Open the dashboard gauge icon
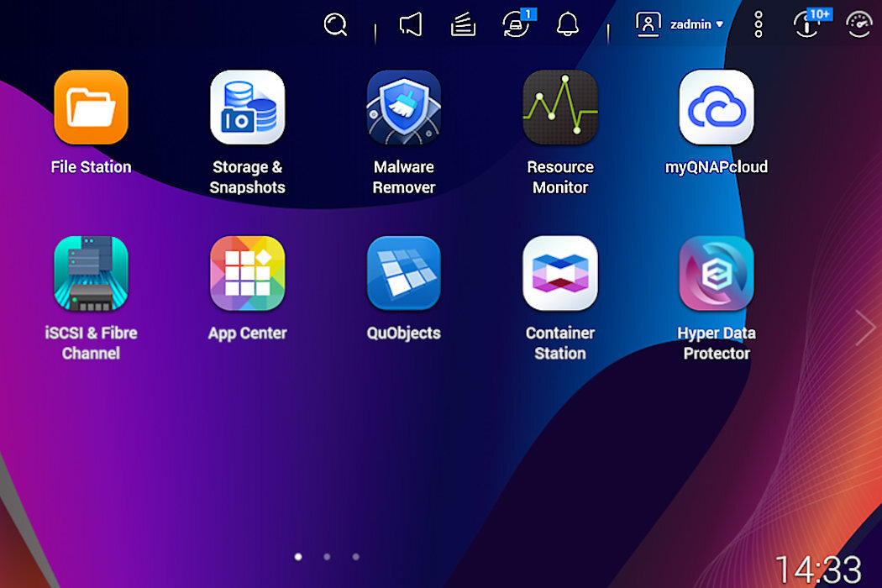882x588 pixels. click(x=859, y=24)
